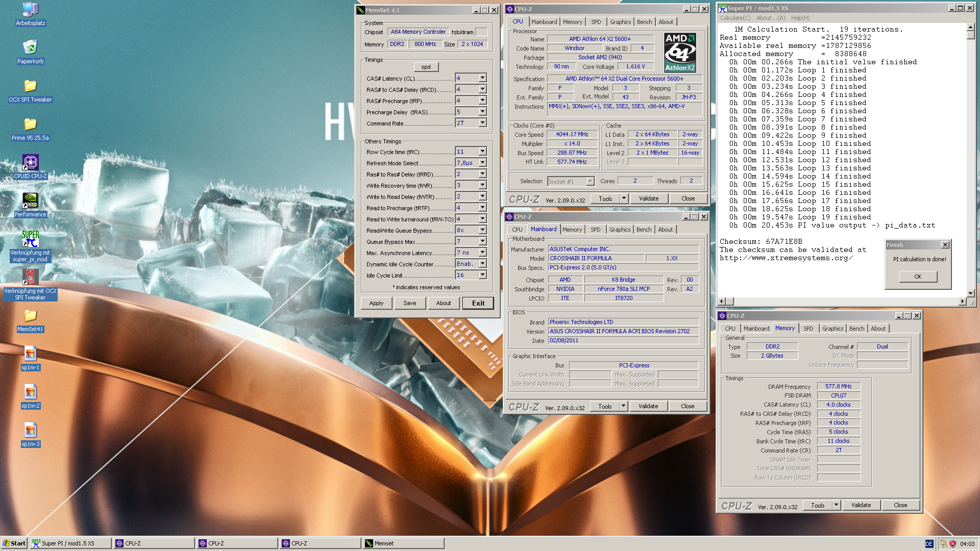Click Super PI horizontal scrollbar right arrow
The height and width of the screenshot is (551, 980).
(x=963, y=302)
